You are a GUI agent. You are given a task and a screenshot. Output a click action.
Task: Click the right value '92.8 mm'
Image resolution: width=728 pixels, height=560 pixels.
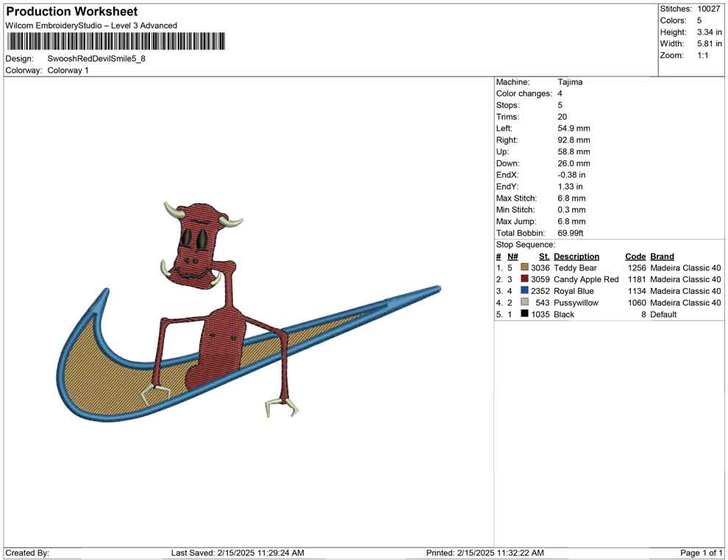point(574,140)
